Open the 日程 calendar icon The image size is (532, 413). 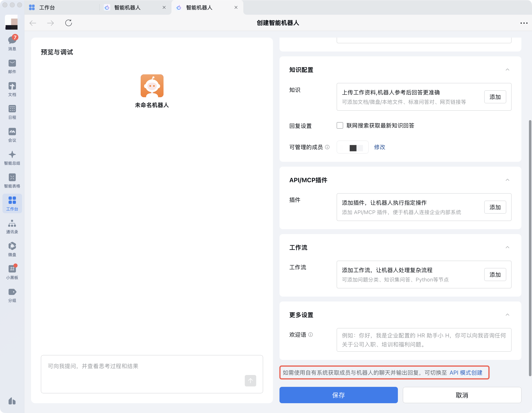coord(12,109)
